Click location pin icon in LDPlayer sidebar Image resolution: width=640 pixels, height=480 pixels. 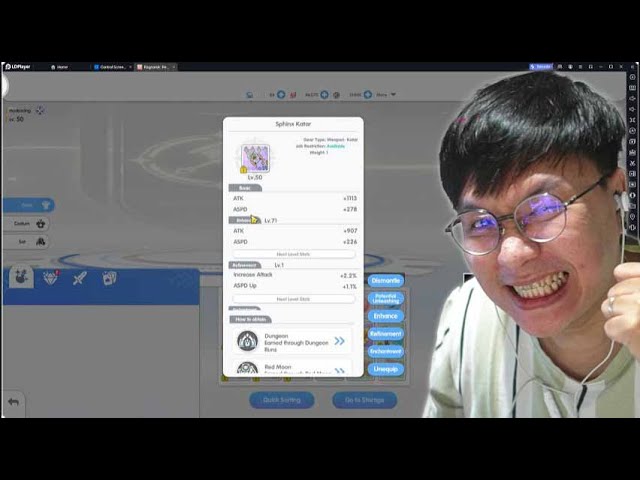632,216
